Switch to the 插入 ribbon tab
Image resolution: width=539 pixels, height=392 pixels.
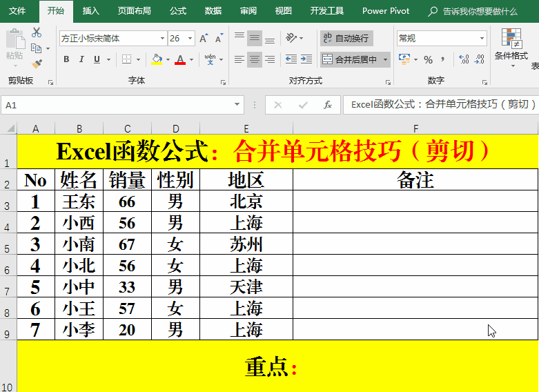90,11
